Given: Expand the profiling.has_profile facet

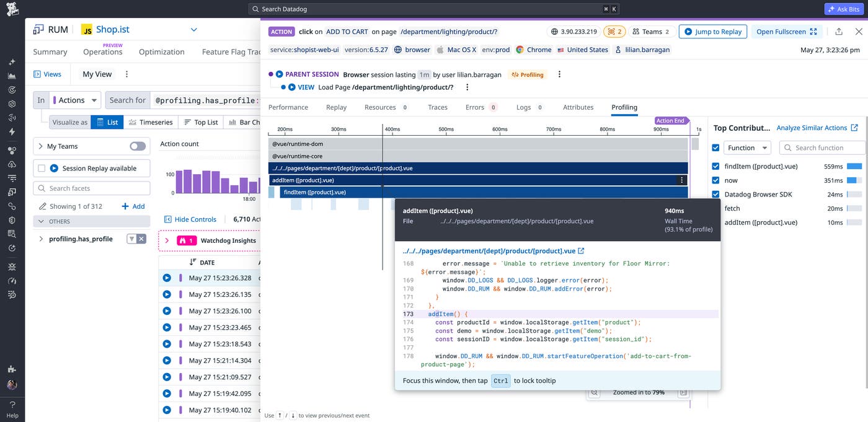Looking at the screenshot, I should point(41,239).
